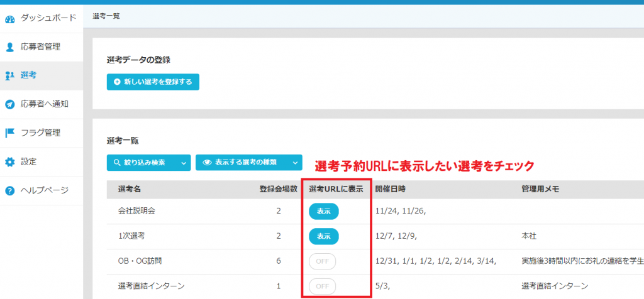Click the flag management flag icon
Image resolution: width=644 pixels, height=299 pixels.
pos(9,133)
